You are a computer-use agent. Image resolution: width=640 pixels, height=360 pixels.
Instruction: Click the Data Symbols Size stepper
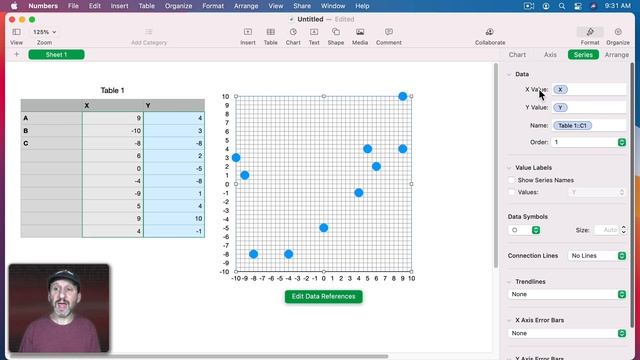(x=623, y=230)
